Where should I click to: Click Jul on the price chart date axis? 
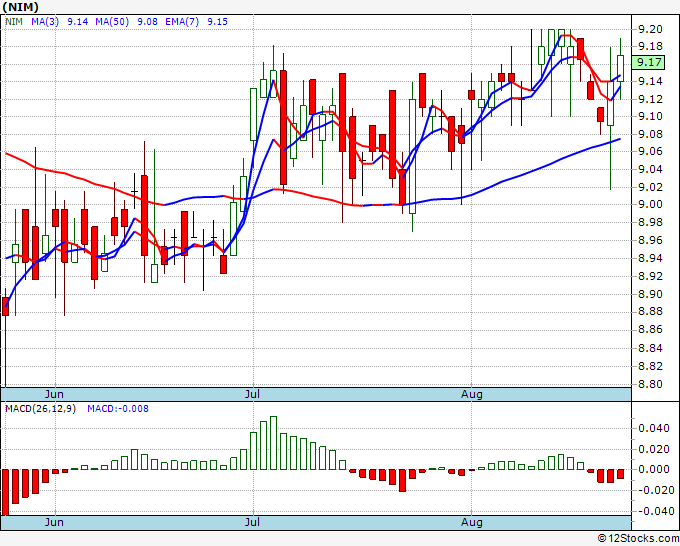tap(252, 394)
